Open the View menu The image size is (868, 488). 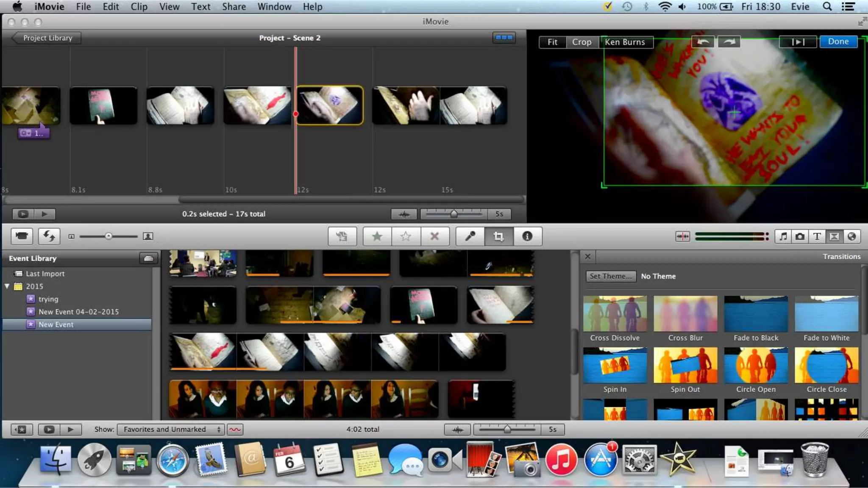170,7
